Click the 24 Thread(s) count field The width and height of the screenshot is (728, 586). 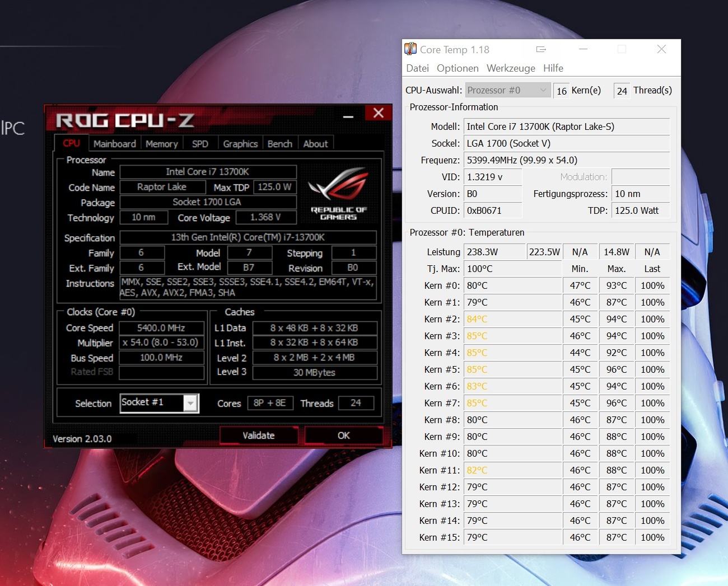622,91
